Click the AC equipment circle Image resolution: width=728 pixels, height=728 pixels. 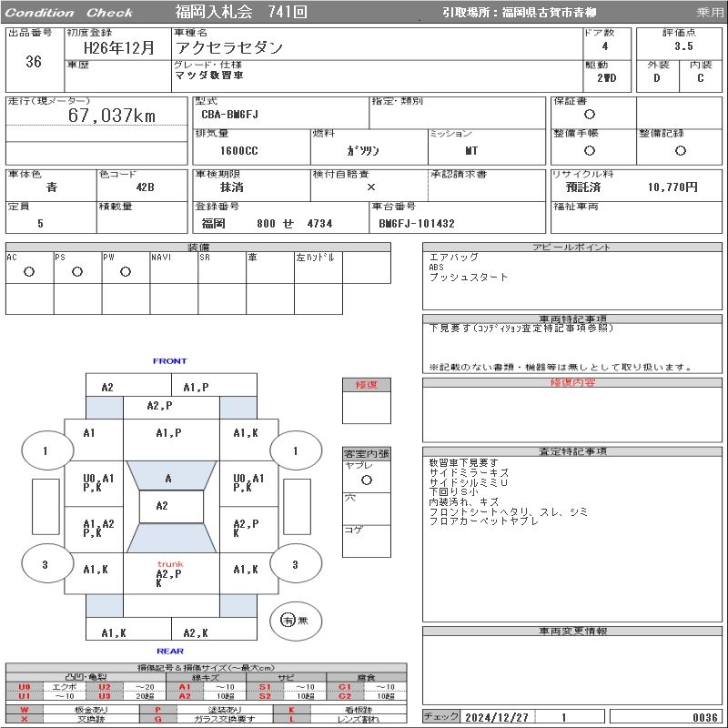coord(29,271)
